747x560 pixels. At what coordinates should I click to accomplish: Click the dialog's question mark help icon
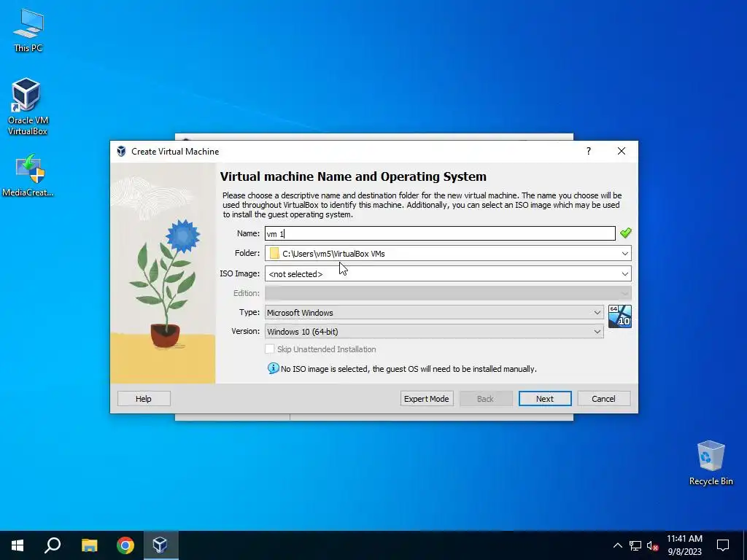pyautogui.click(x=589, y=151)
